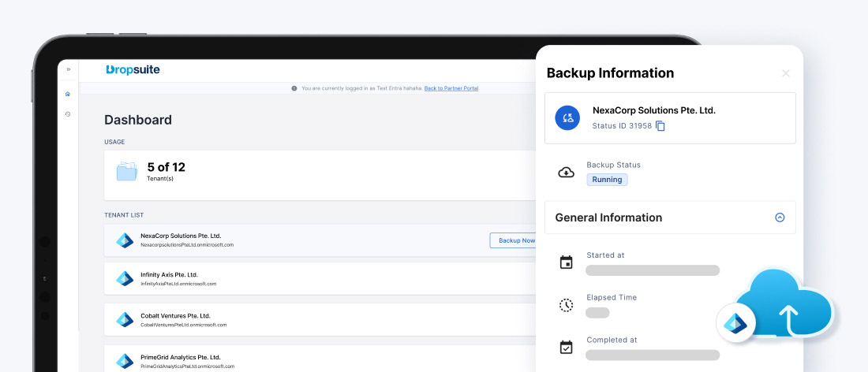Click the Dashboard heading
The height and width of the screenshot is (372, 868).
(138, 120)
